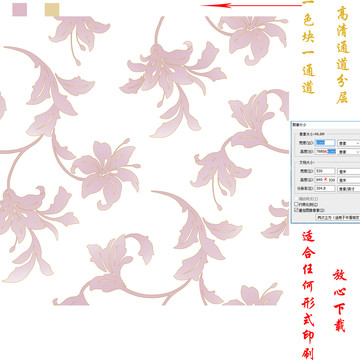This screenshot has width=360, height=360.
Task: Uncheck the Resample Image checkbox
Action: (296, 210)
